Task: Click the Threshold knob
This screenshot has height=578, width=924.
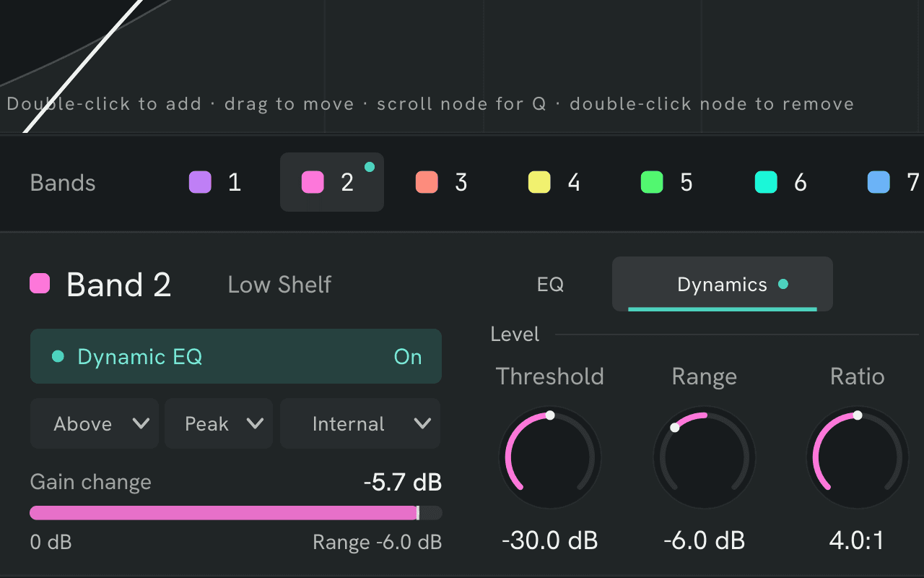Action: pos(550,457)
